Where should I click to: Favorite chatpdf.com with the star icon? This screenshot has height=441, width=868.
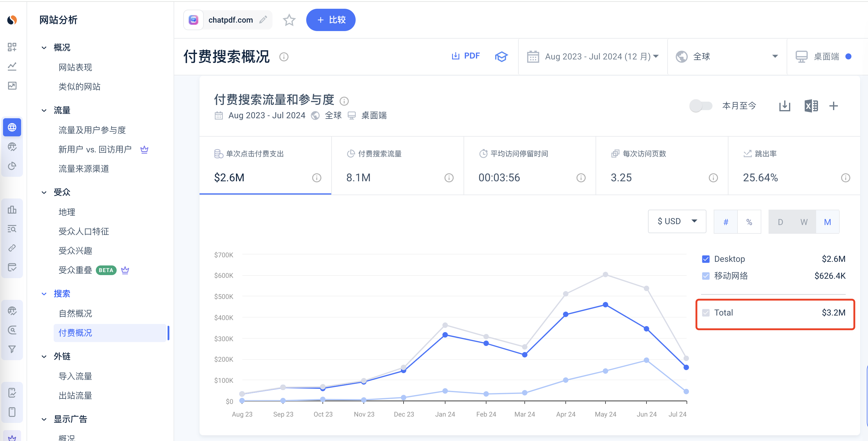click(x=289, y=20)
